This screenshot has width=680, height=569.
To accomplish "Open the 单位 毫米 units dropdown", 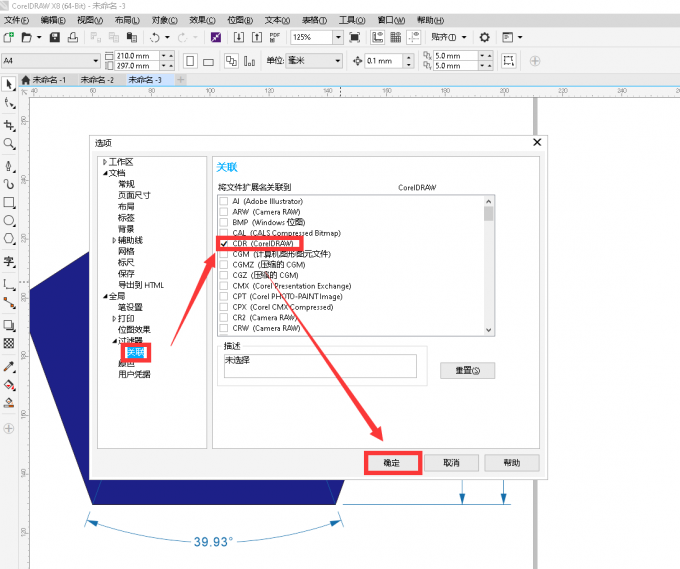I will pyautogui.click(x=337, y=61).
